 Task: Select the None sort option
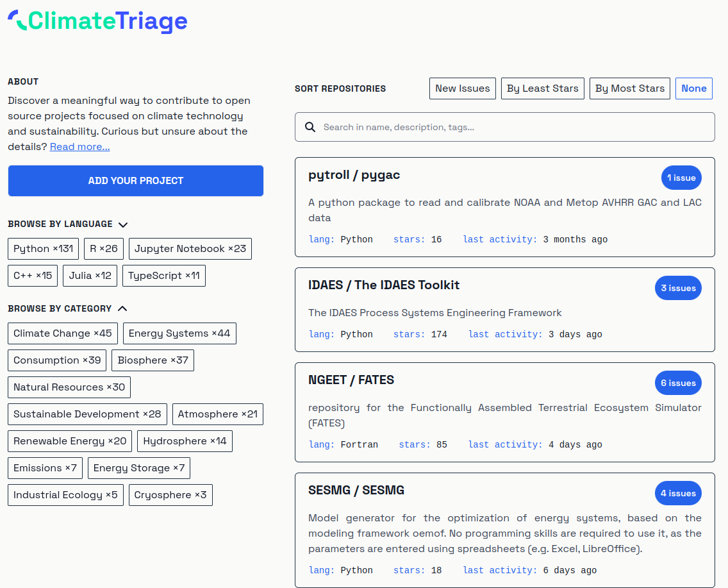click(693, 88)
